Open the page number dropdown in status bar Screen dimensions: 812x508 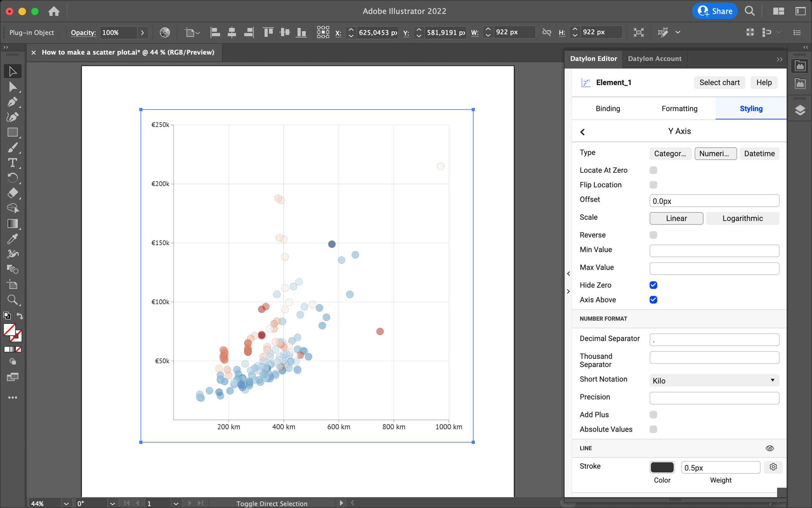[x=176, y=503]
